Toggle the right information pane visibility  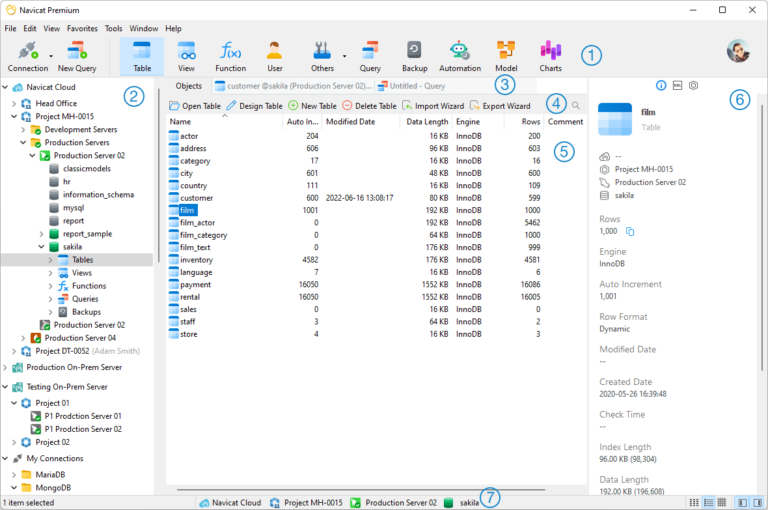click(x=756, y=501)
